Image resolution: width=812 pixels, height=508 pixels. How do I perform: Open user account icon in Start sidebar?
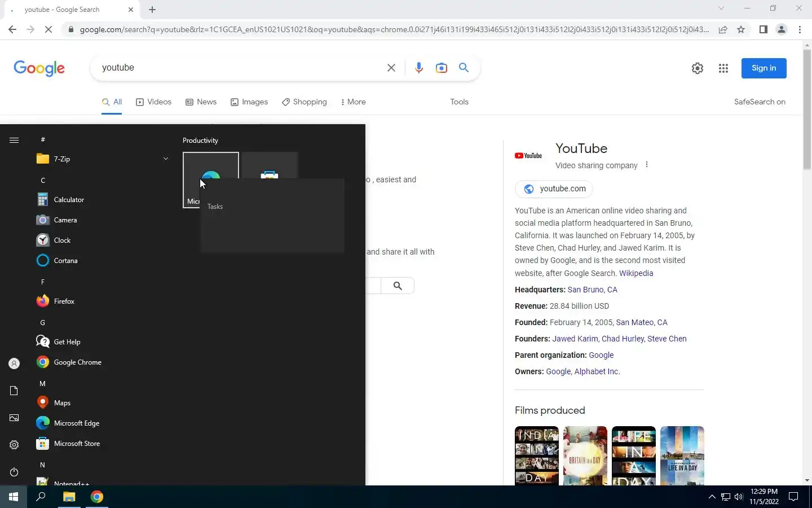(x=14, y=364)
